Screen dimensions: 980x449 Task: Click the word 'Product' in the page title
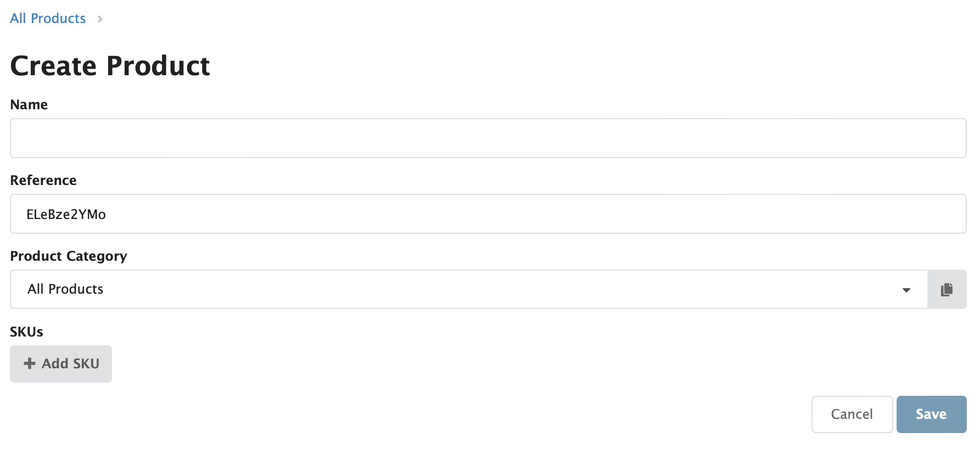tap(158, 66)
